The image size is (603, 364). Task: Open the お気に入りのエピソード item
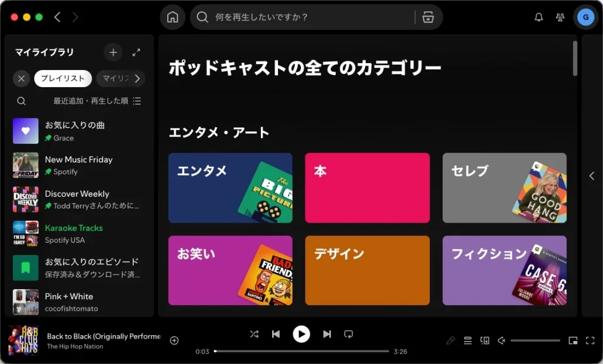[x=79, y=268]
